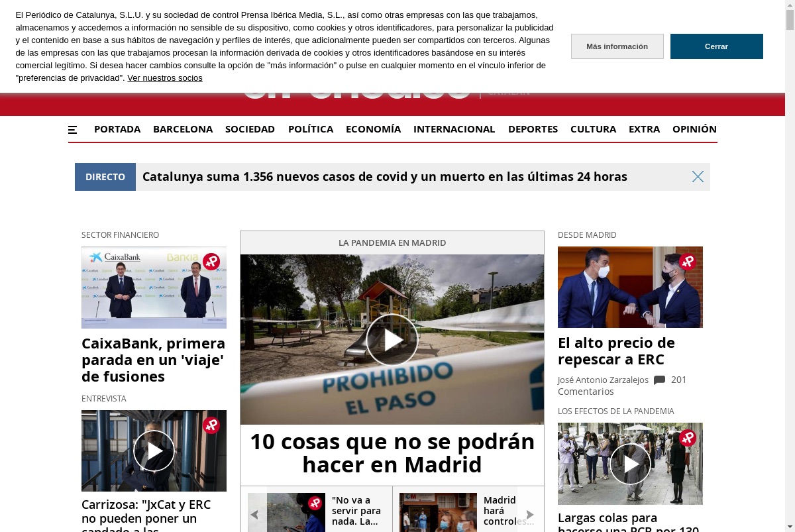Click premium badge on carousel thumbnail
The image size is (795, 532).
click(x=315, y=504)
